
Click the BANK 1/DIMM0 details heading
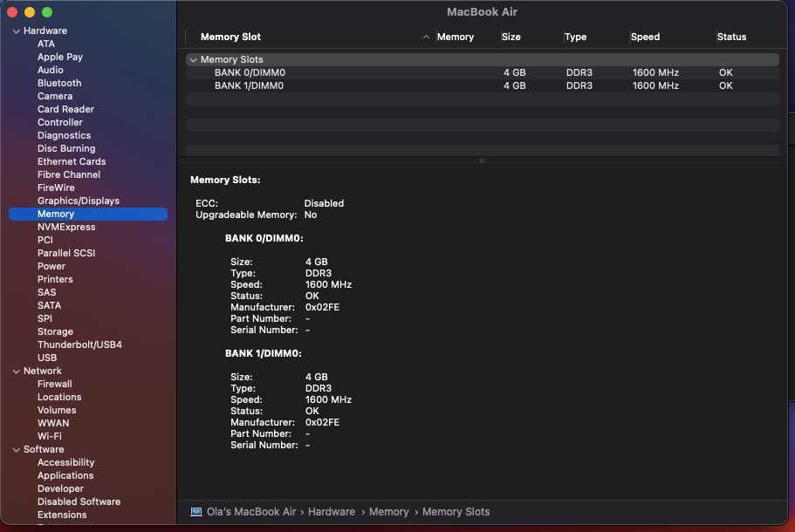(x=264, y=354)
